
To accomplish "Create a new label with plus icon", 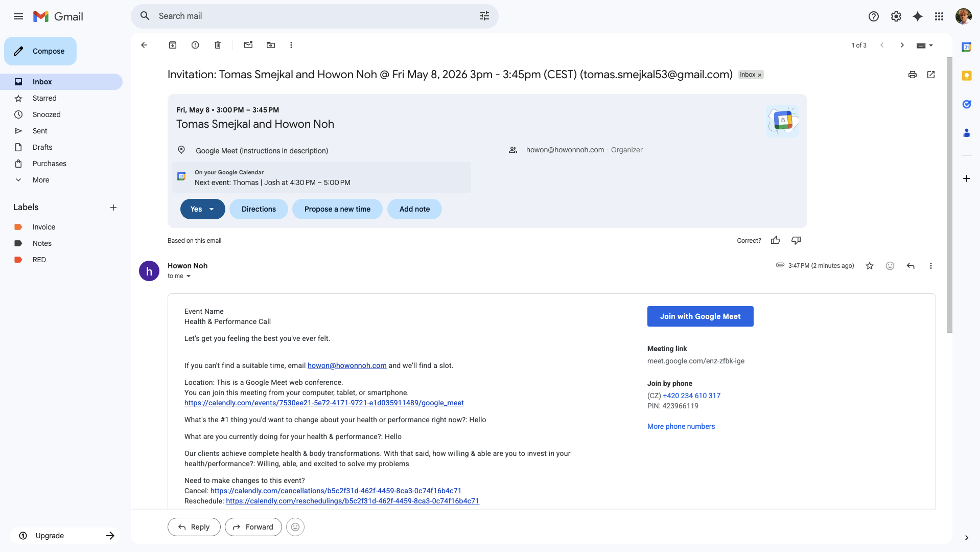I will point(113,208).
